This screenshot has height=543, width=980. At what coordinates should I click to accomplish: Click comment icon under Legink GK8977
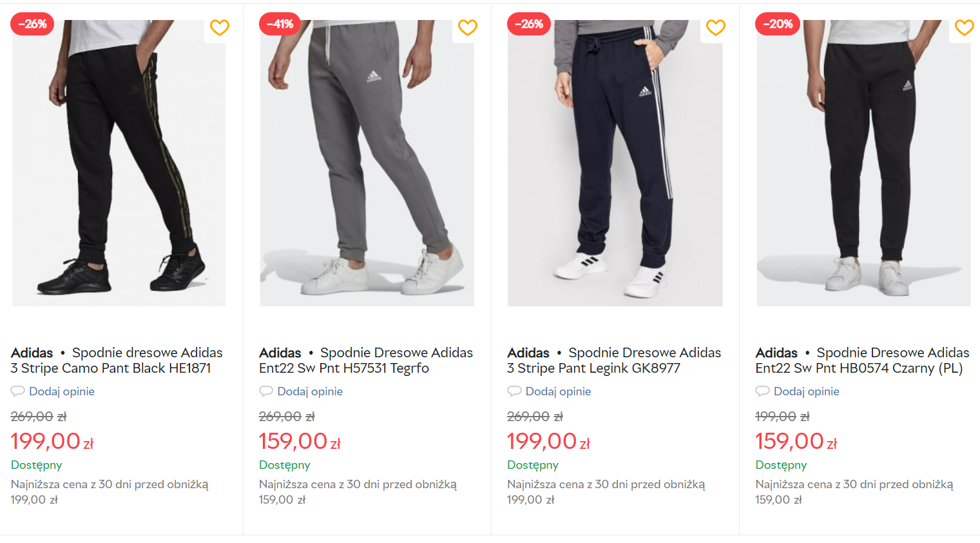tap(514, 391)
